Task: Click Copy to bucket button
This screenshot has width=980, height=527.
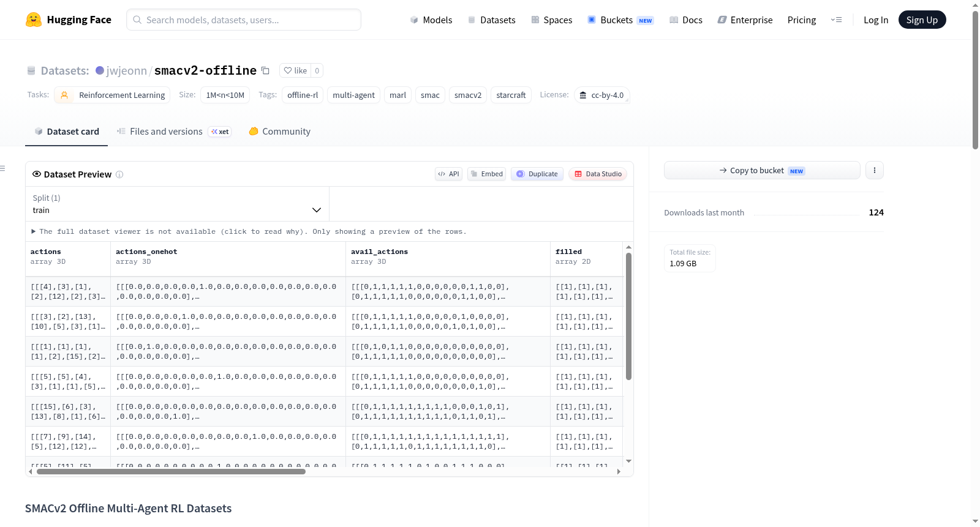Action: 762,170
